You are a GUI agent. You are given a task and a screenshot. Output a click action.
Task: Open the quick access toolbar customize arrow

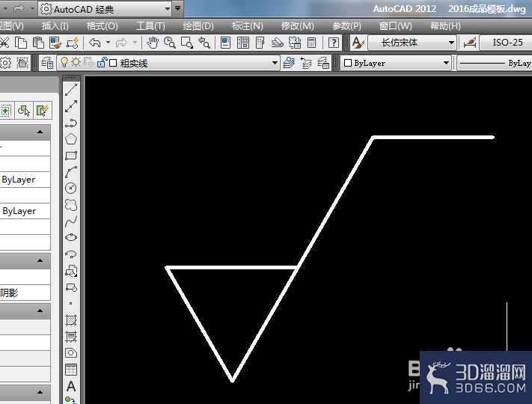(x=178, y=8)
